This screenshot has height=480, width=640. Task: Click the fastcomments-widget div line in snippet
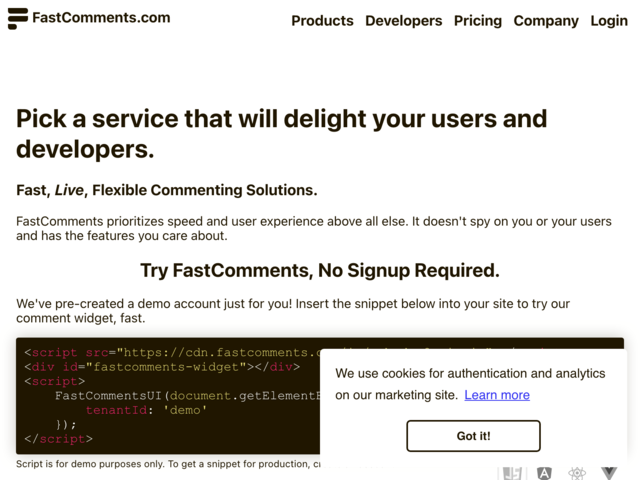(x=162, y=367)
